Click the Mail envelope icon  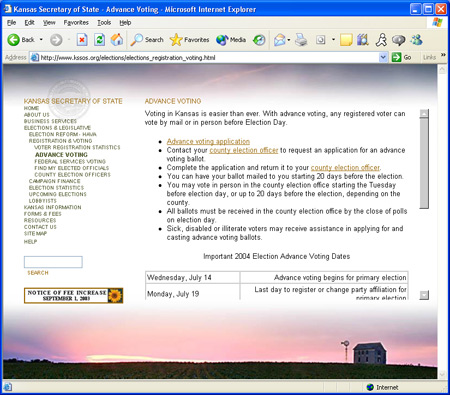(x=279, y=40)
